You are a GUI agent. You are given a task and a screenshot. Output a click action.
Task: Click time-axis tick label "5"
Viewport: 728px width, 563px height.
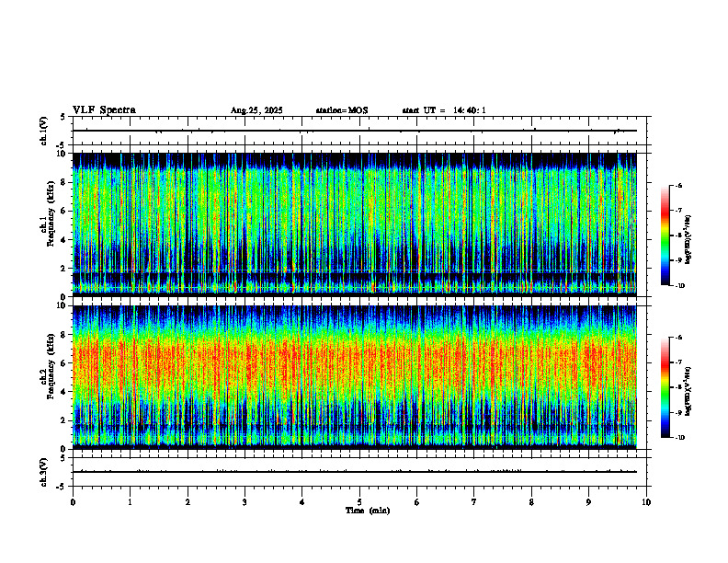pos(359,502)
